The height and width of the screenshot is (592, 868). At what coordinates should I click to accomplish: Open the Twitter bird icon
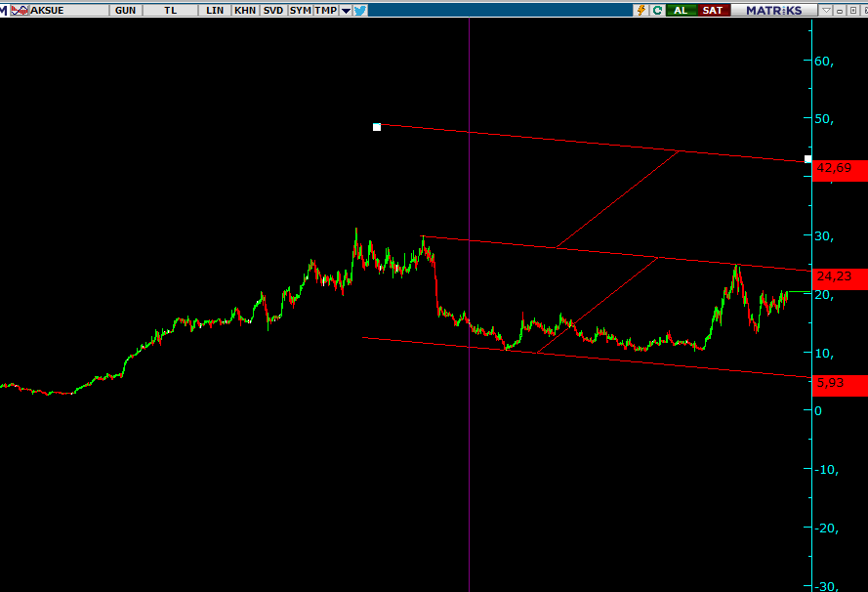pyautogui.click(x=360, y=10)
